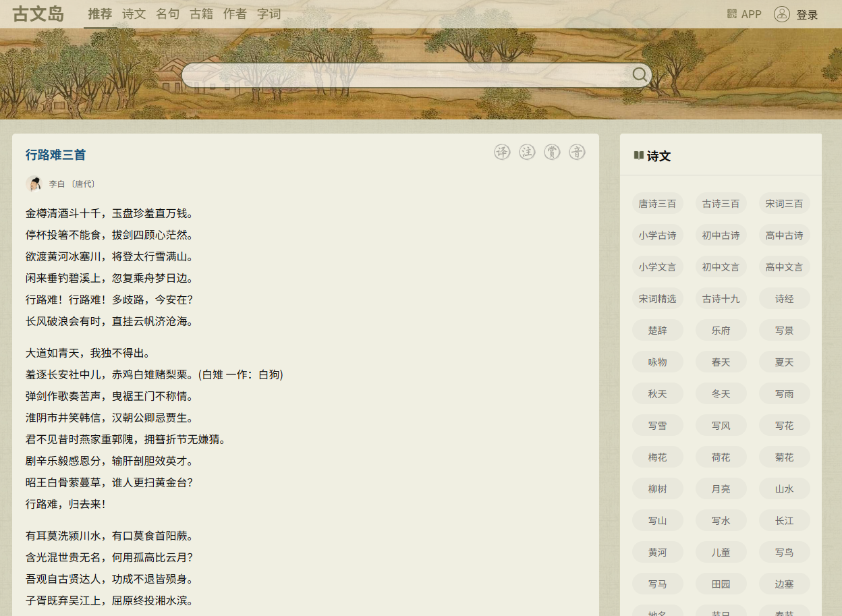Select the 黄河 tag
Viewport: 842px width, 616px height.
point(658,553)
